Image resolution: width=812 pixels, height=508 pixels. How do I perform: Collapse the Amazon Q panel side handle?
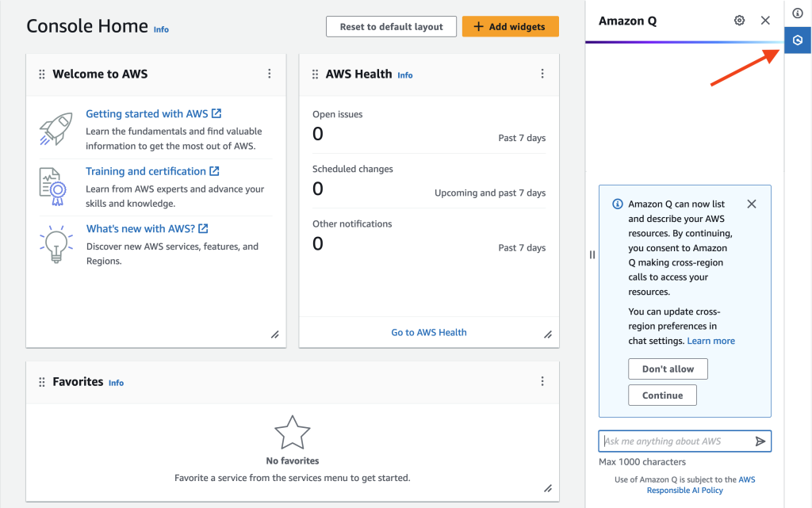[x=592, y=254]
